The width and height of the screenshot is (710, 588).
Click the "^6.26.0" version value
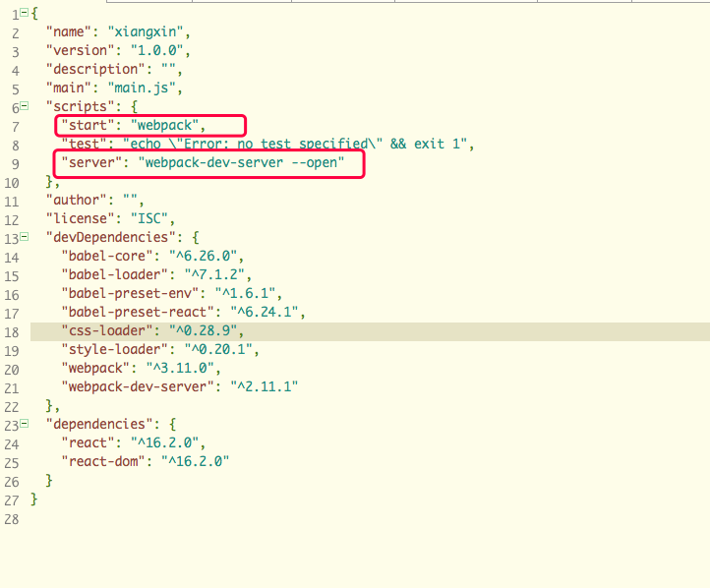click(x=203, y=257)
